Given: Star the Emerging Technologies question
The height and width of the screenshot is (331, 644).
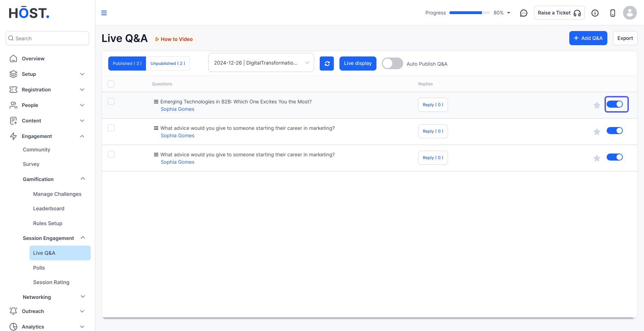Looking at the screenshot, I should pyautogui.click(x=597, y=105).
